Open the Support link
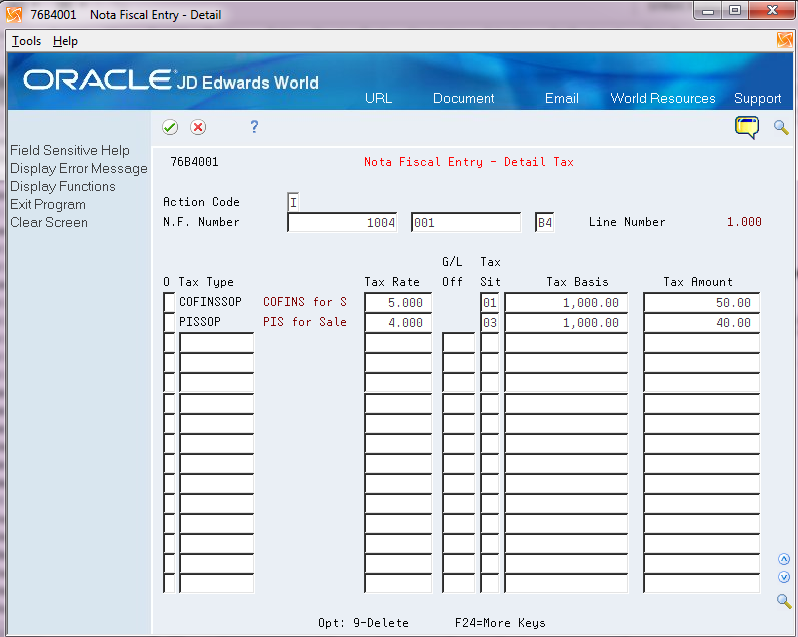This screenshot has height=637, width=798. (x=757, y=98)
